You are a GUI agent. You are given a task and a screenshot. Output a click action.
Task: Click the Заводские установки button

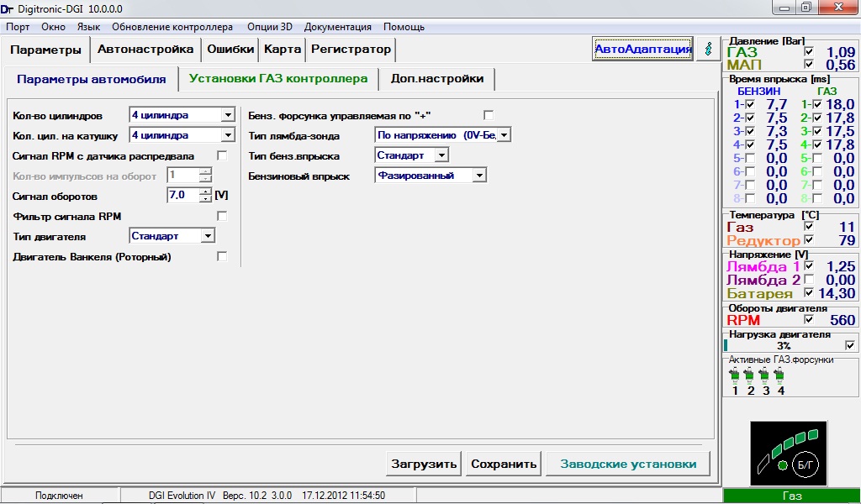[628, 464]
